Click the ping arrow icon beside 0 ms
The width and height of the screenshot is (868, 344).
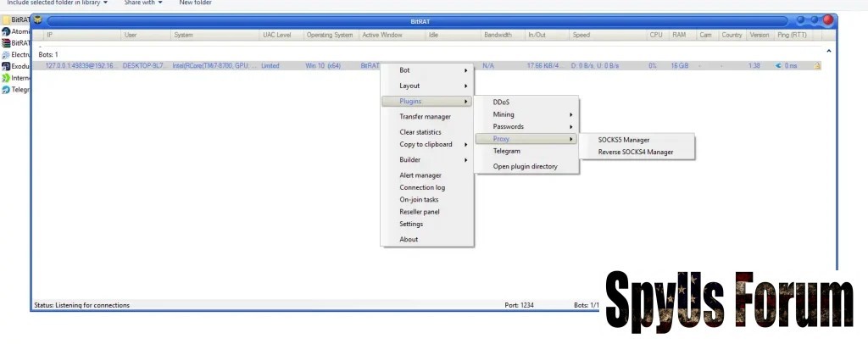pos(778,65)
